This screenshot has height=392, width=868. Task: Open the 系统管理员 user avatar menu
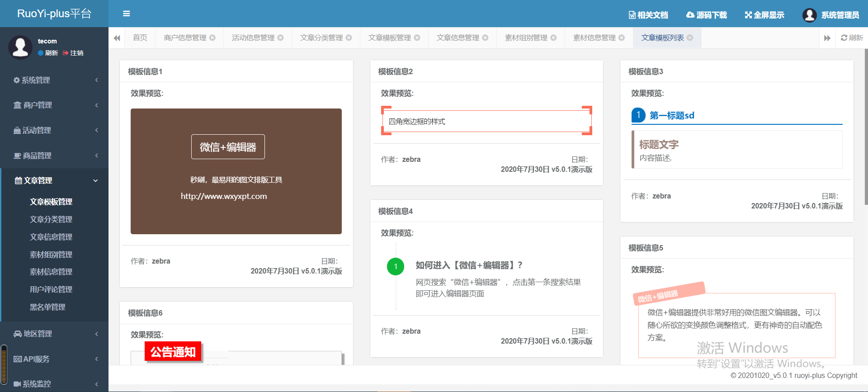(x=831, y=15)
